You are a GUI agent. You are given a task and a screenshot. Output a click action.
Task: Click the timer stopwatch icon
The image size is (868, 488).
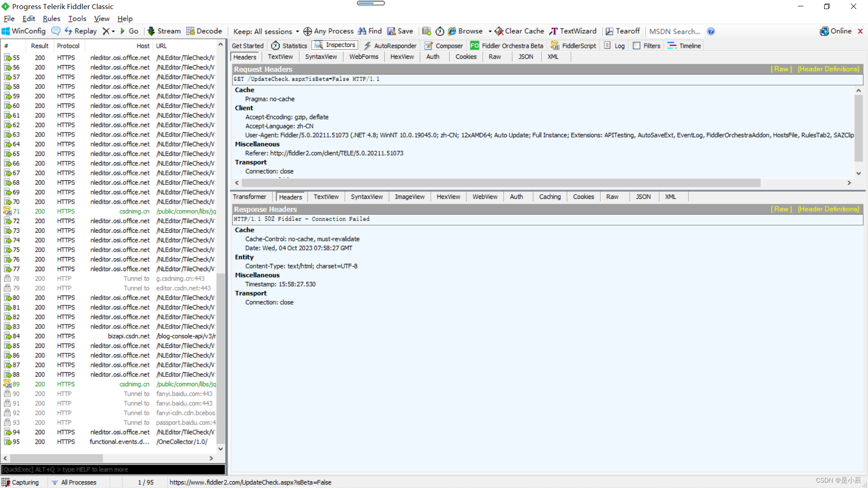click(440, 31)
